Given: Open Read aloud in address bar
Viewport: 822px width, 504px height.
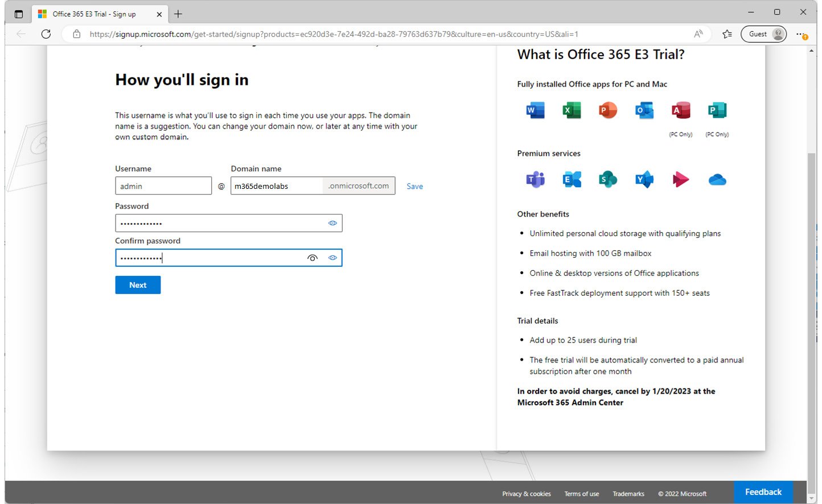Looking at the screenshot, I should tap(698, 34).
